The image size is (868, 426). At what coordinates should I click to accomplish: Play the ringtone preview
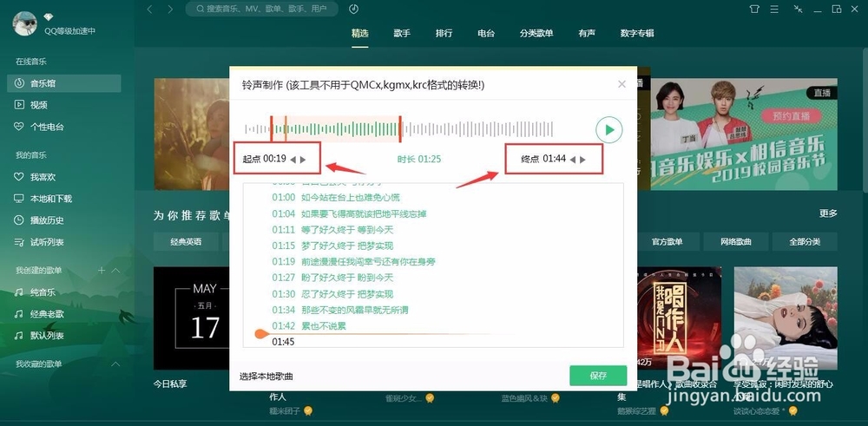pos(609,130)
